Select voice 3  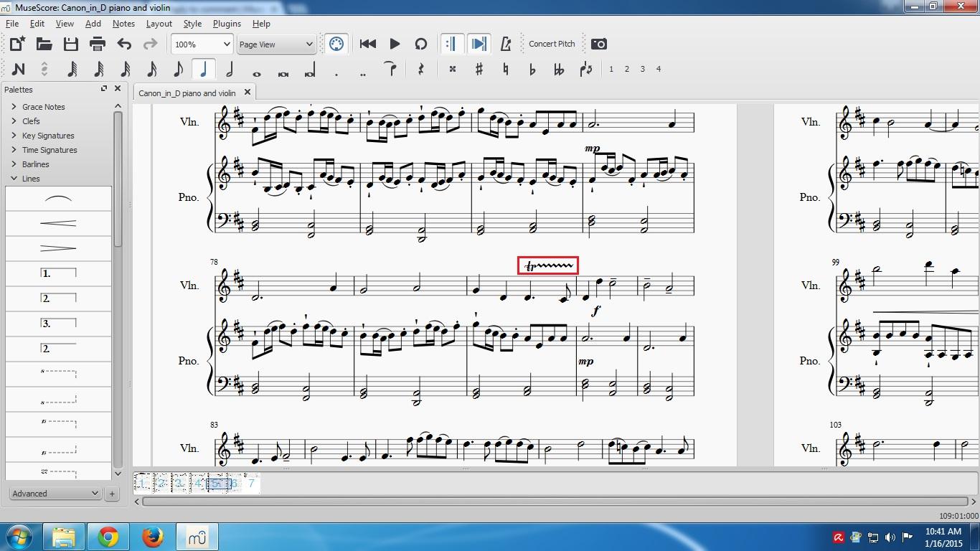point(643,70)
